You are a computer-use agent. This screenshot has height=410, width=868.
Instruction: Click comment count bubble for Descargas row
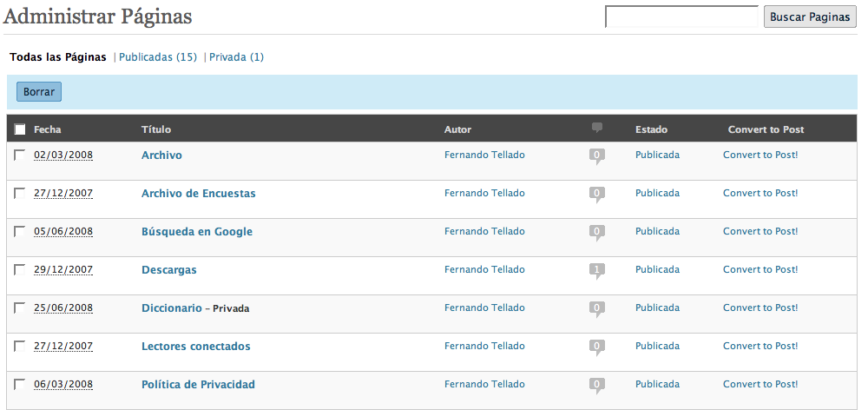596,270
